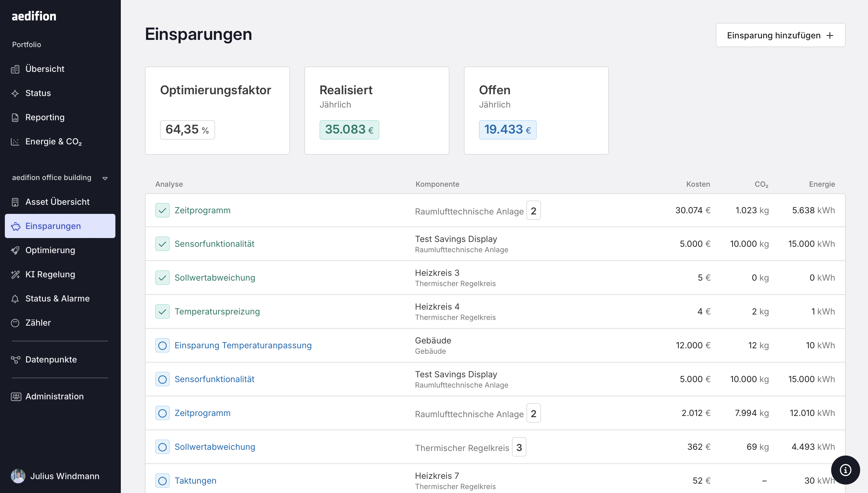Click the Übersicht building icon in sidebar
This screenshot has height=493, width=868.
(15, 69)
